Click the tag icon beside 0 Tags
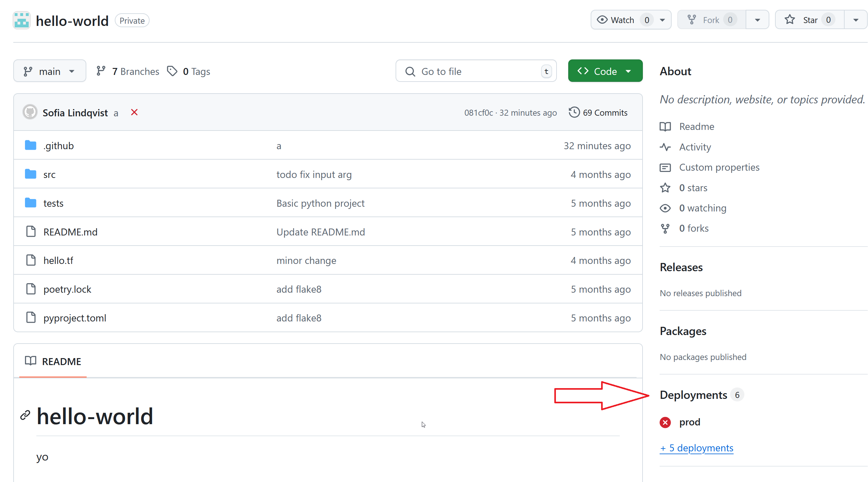The width and height of the screenshot is (868, 482). (x=172, y=71)
